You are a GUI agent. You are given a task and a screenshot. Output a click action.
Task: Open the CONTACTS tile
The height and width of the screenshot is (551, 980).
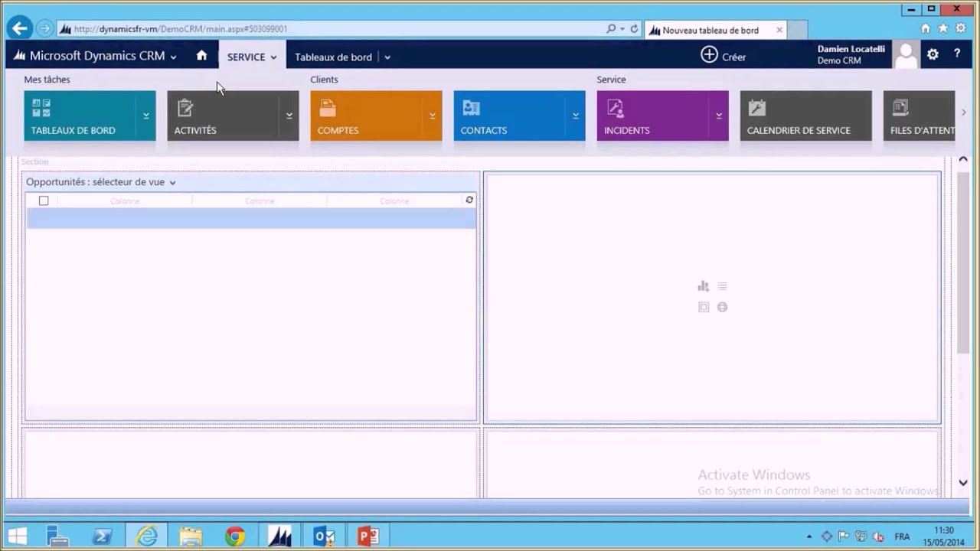pyautogui.click(x=510, y=116)
